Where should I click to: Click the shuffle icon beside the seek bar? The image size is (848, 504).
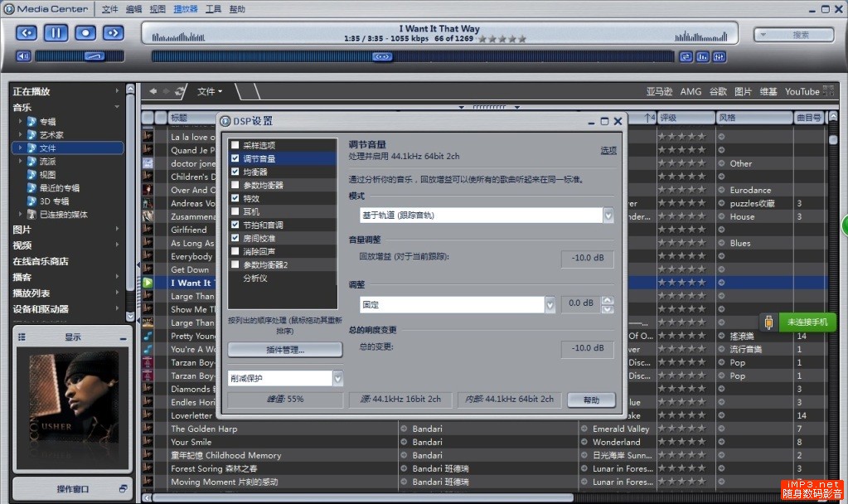pos(686,56)
